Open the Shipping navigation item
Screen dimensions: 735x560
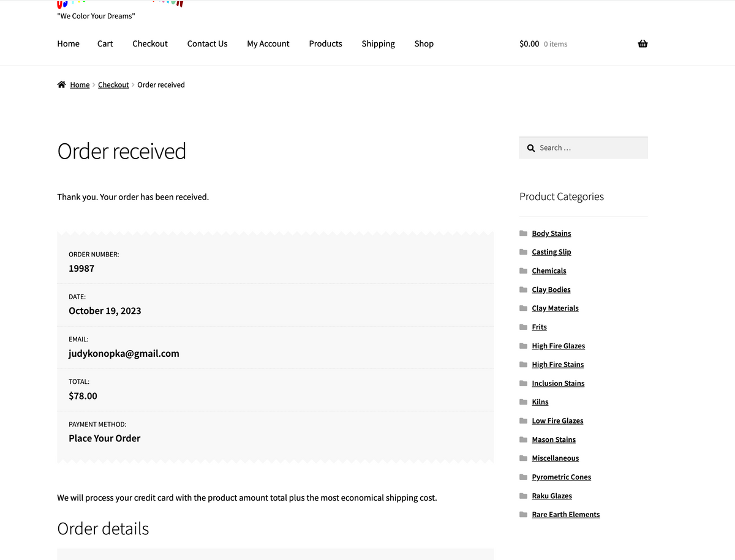coord(378,43)
